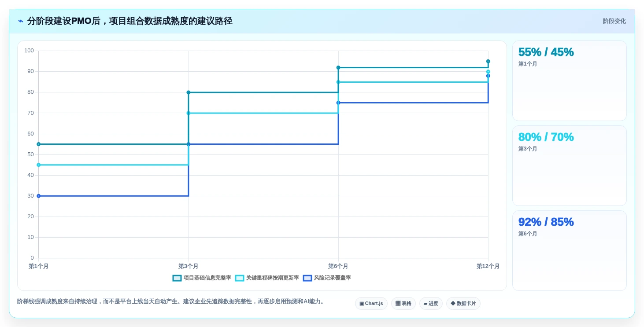644x327 pixels.
Task: Click the 进度 tag chip
Action: click(431, 304)
